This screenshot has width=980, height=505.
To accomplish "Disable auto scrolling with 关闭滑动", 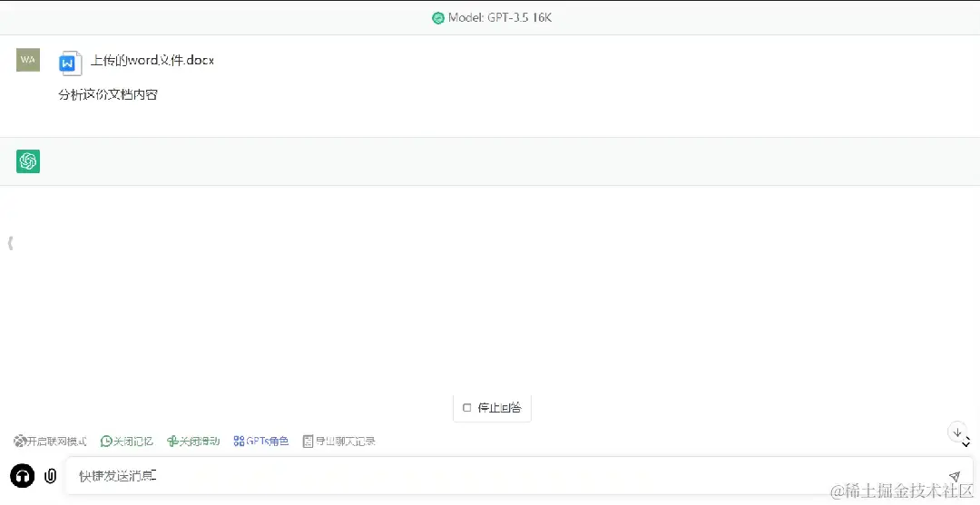I will tap(193, 442).
